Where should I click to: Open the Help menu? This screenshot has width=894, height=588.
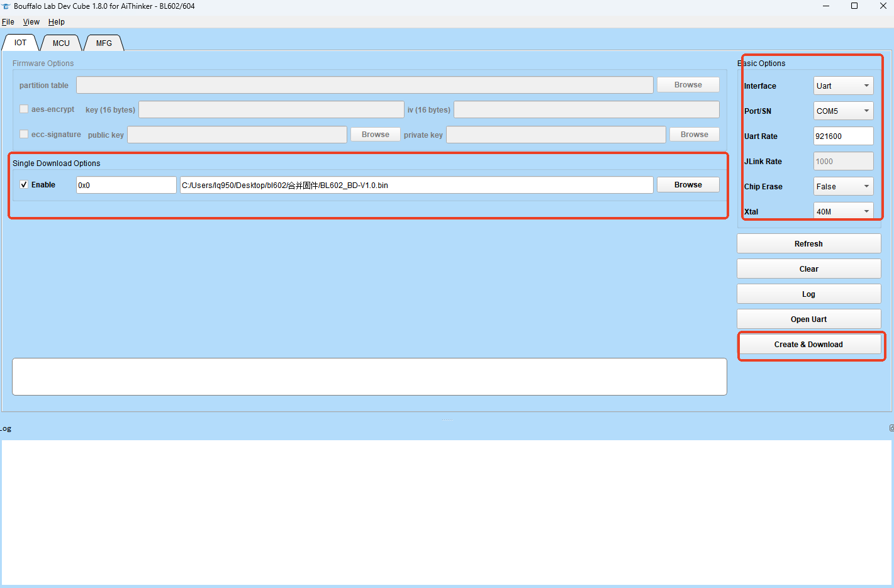tap(57, 22)
